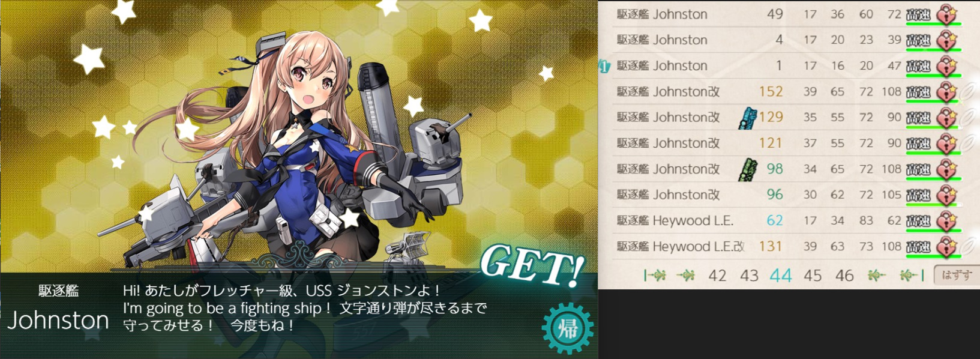
Task: Go to next page arrow icon
Action: click(876, 276)
